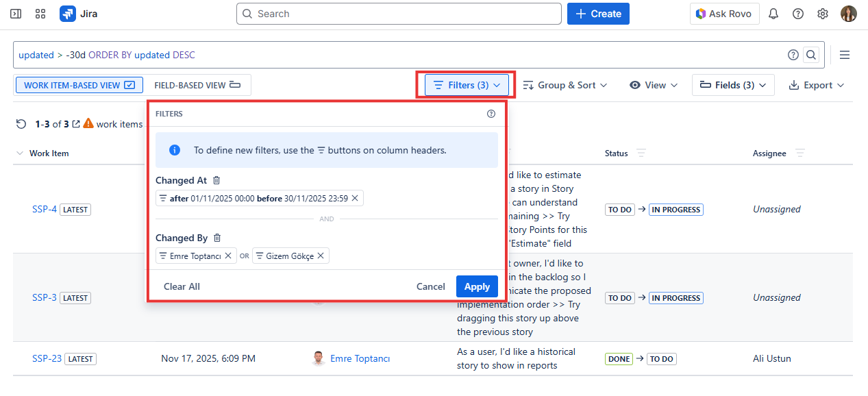Click the refresh icon beside results count
The image size is (868, 396).
click(x=21, y=124)
